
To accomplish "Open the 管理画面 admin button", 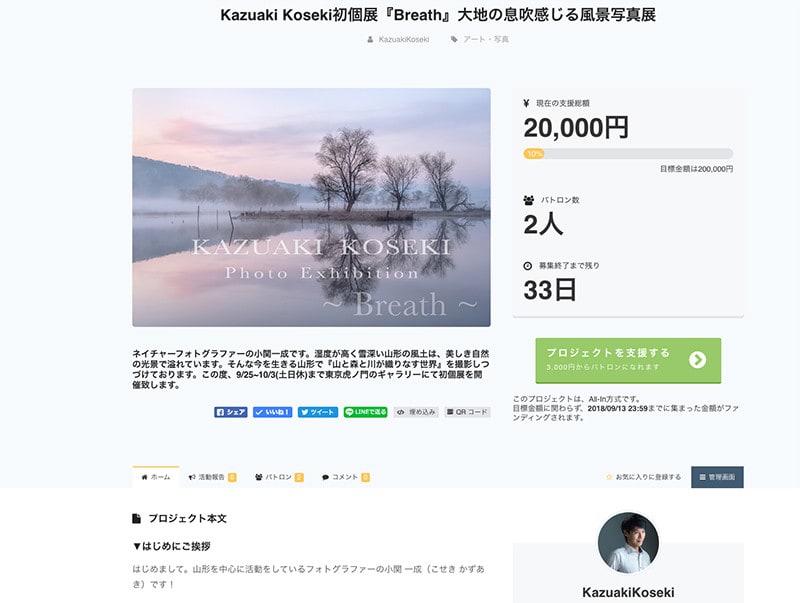I will point(717,477).
